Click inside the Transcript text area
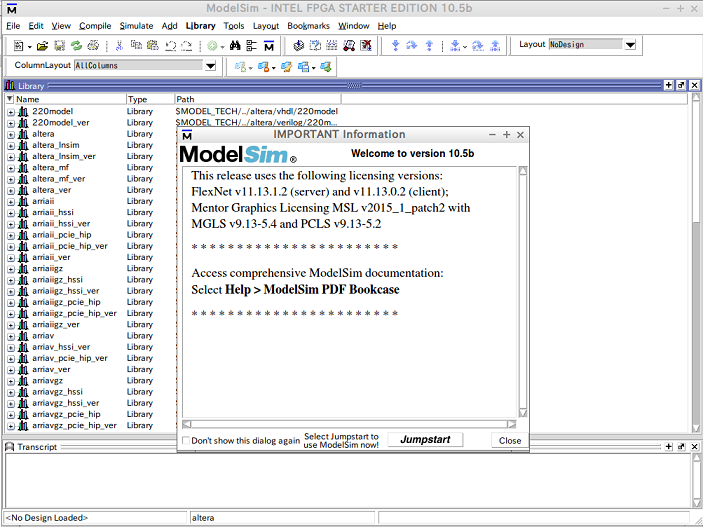 pyautogui.click(x=347, y=480)
